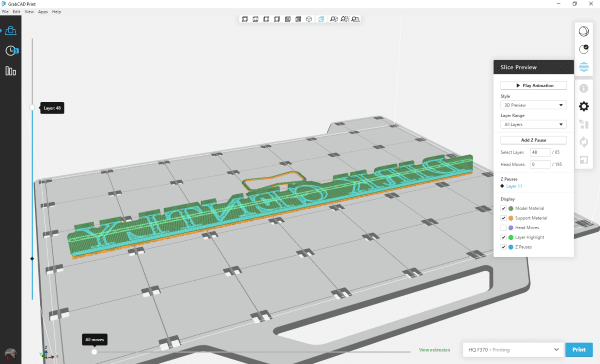Click the orient/rotate tool icon
Image resolution: width=600 pixels, height=364 pixels.
pyautogui.click(x=584, y=142)
